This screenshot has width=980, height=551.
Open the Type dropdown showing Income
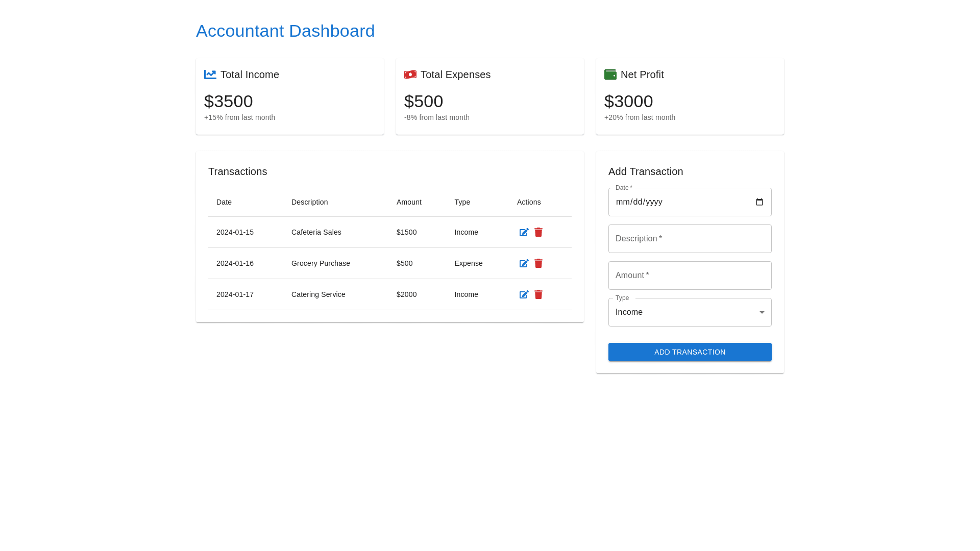[684, 312]
